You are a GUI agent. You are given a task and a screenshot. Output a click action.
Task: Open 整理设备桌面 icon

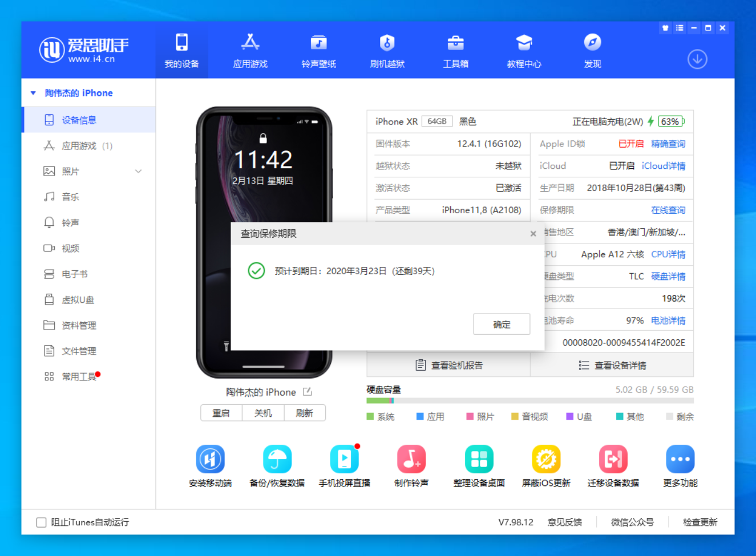[x=479, y=459]
